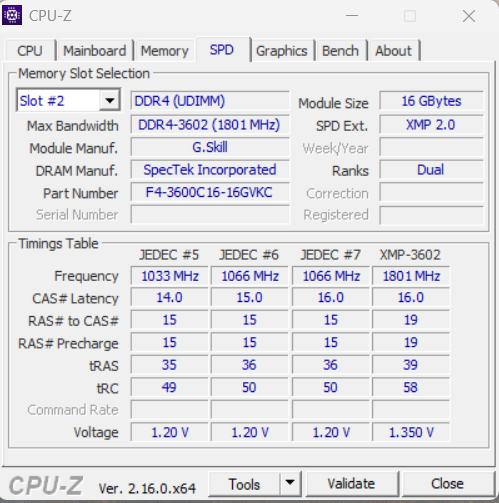
Task: Click the XMP tRAS value 39
Action: 411,365
